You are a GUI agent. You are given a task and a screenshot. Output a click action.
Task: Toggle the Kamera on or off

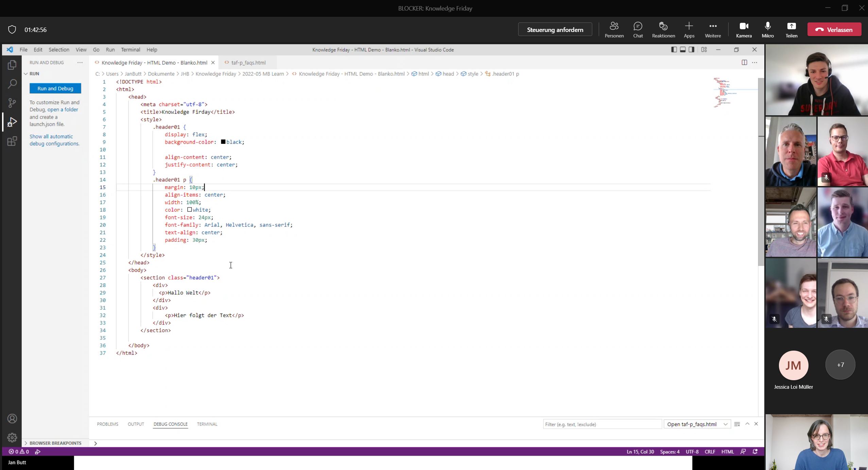(744, 30)
